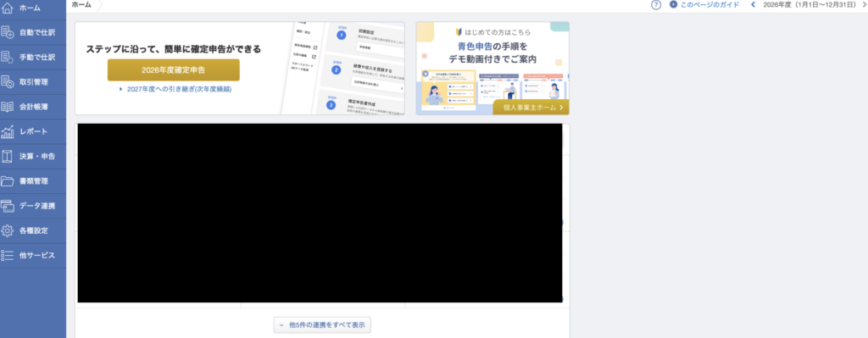
Task: Click the レポート chart icon
Action: [7, 131]
